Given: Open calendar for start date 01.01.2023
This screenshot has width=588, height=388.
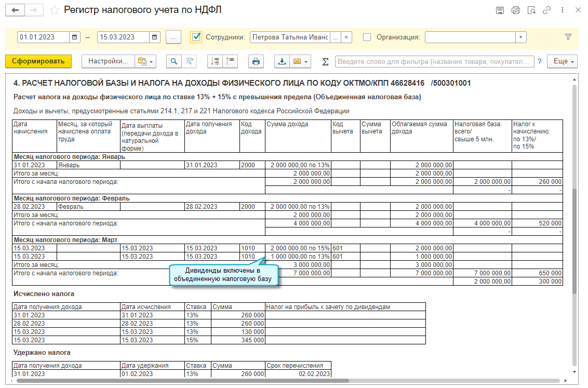Looking at the screenshot, I should [75, 37].
